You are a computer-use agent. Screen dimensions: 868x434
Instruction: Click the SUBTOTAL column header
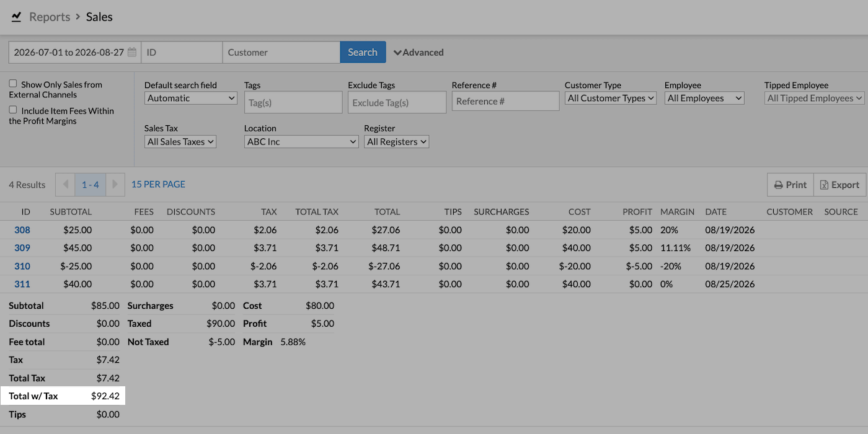click(71, 211)
